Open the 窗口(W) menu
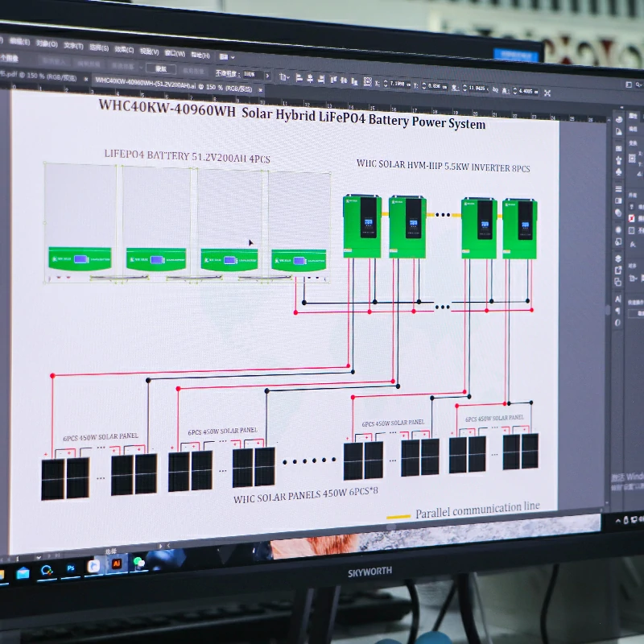 click(175, 53)
